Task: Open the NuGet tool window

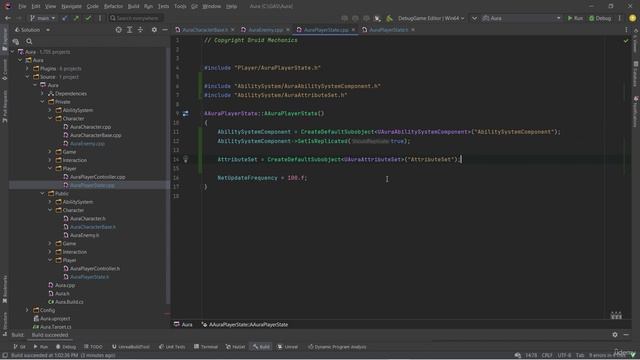Action: point(235,347)
